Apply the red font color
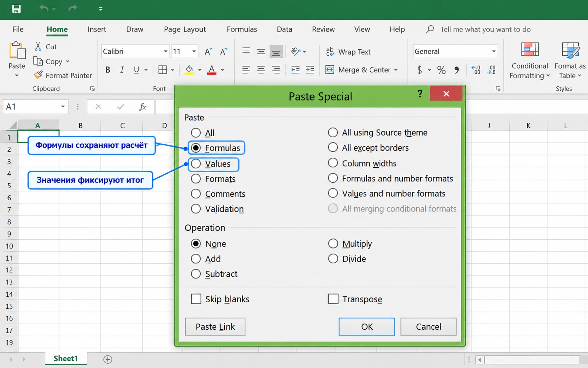The width and height of the screenshot is (588, 368). (212, 70)
